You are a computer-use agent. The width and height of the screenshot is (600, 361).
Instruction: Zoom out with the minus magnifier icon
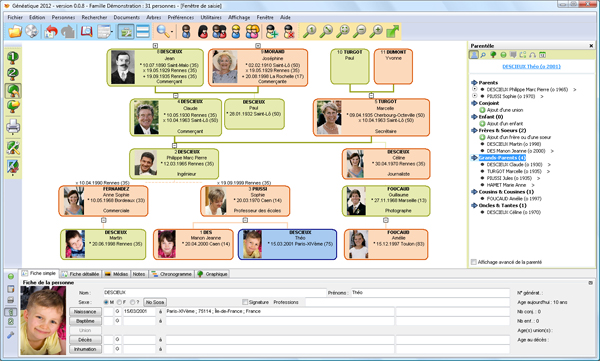pyautogui.click(x=360, y=31)
